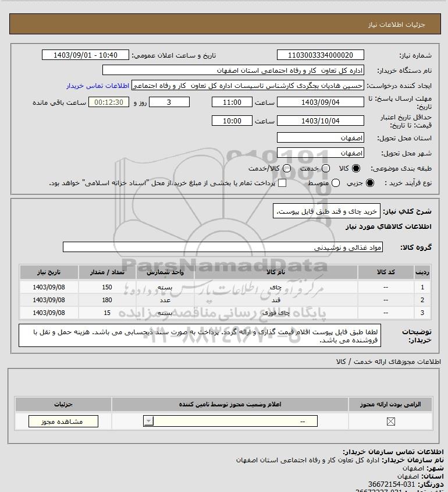The width and height of the screenshot is (448, 492).
Task: Click the مشاهده مجوز button
Action: [63, 422]
